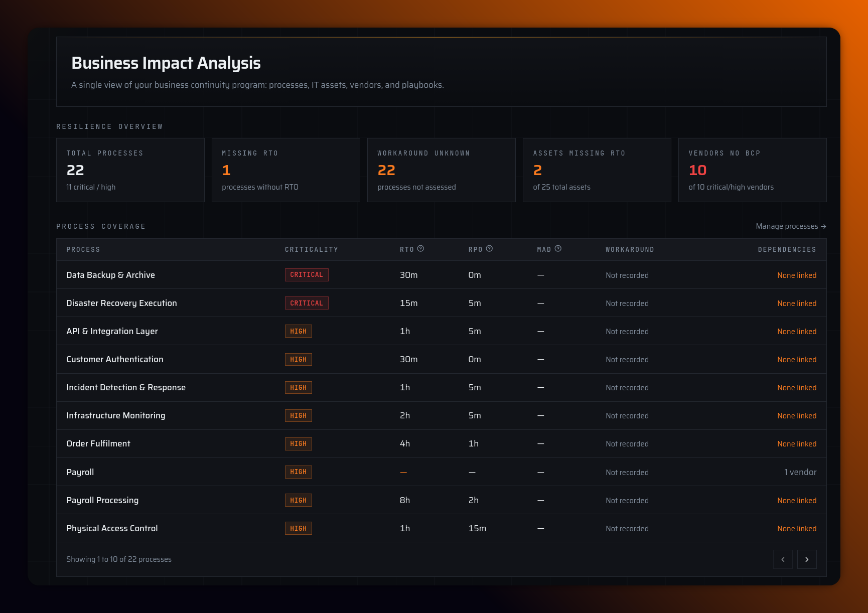This screenshot has height=613, width=868.
Task: Select the Infrastructure Monitoring process
Action: [x=116, y=415]
